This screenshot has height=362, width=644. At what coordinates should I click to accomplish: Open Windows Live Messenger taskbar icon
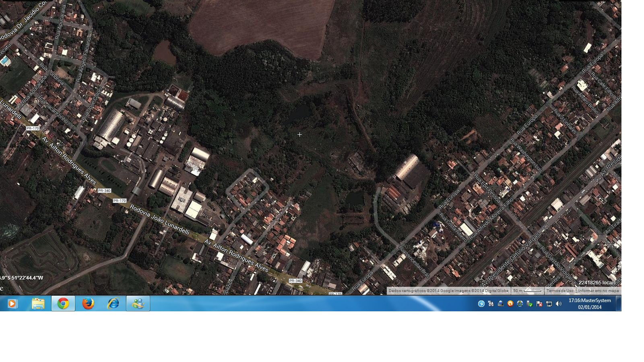(x=138, y=304)
